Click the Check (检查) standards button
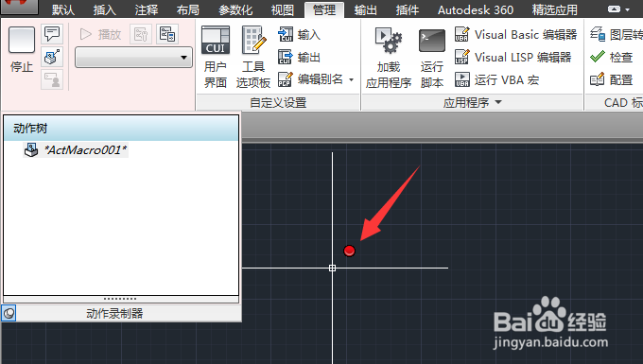643x364 pixels. [x=611, y=57]
